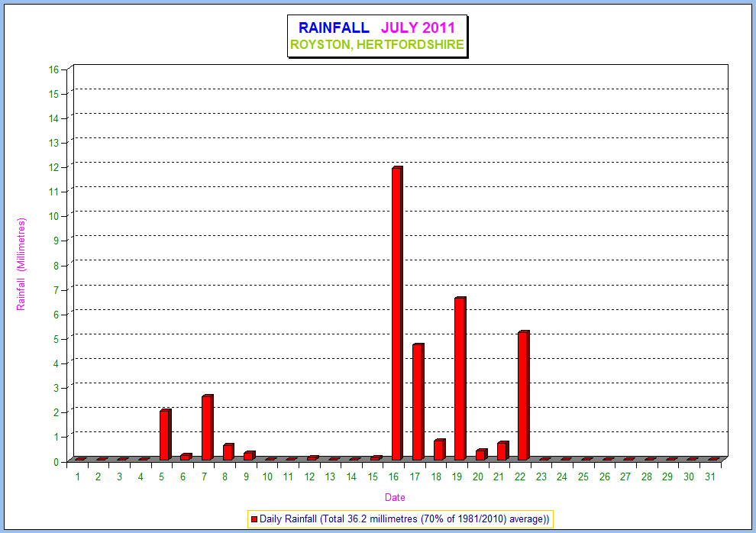Select the small bar for date 9
The image size is (756, 533).
249,455
